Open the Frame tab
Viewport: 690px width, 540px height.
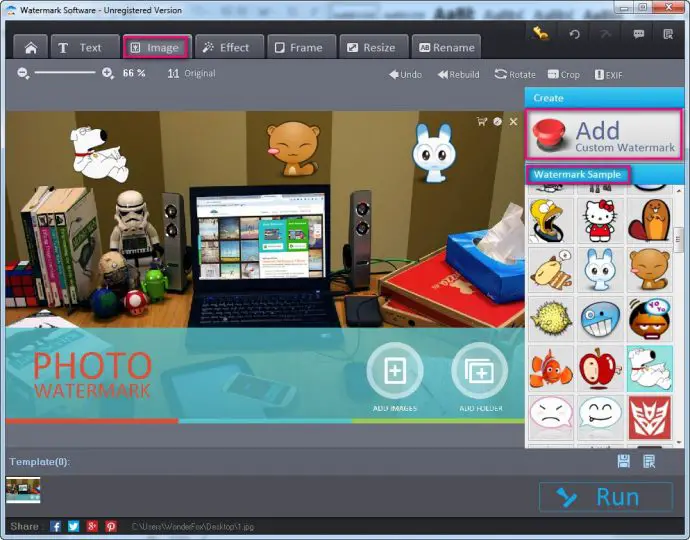[298, 47]
